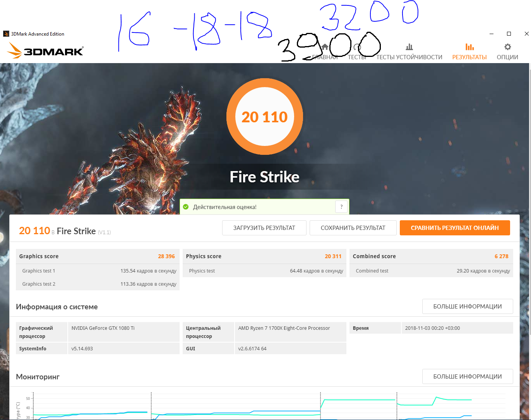Open the ОПЦИИ options tab
Viewport: 531px width, 420px height.
click(x=507, y=52)
